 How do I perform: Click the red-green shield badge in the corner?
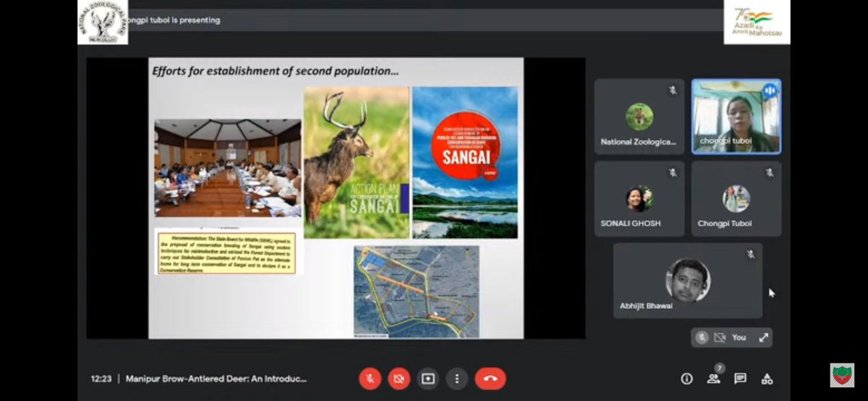842,375
